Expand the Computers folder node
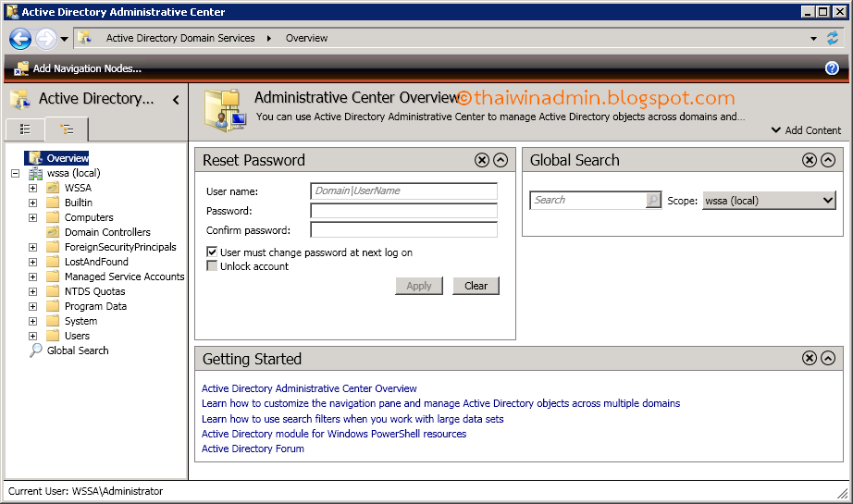This screenshot has height=504, width=853. tap(32, 217)
